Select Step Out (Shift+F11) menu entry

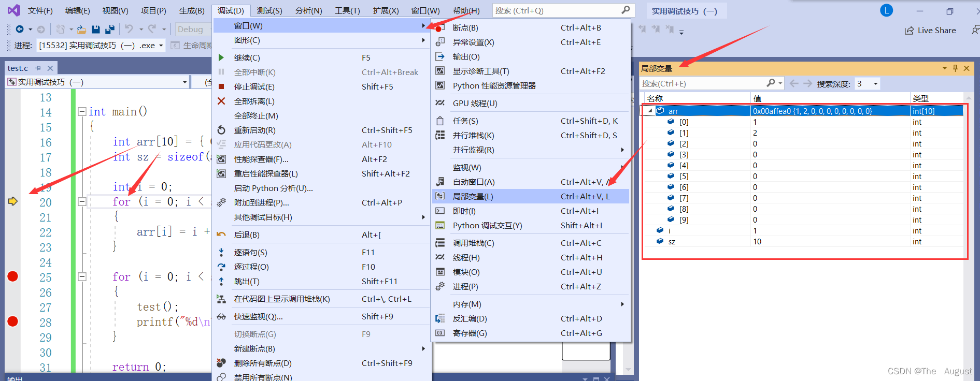[321, 281]
